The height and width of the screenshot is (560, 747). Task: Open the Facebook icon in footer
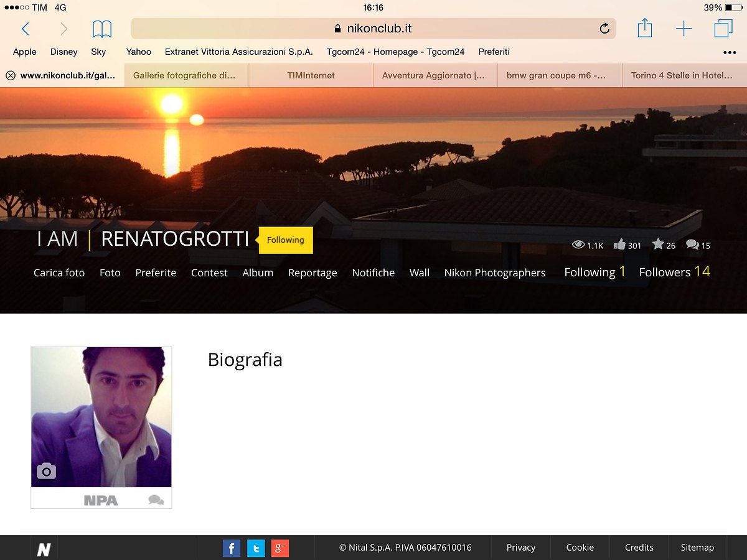coord(232,548)
